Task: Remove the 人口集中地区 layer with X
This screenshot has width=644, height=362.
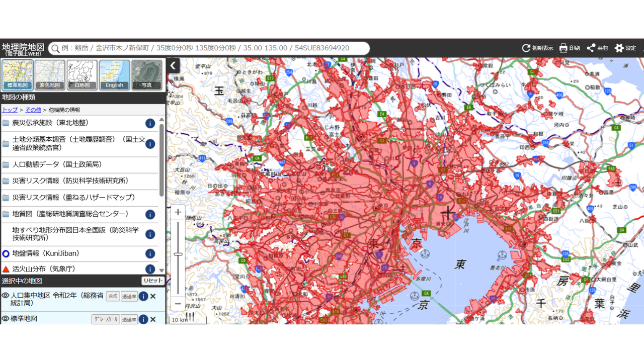Action: click(x=153, y=296)
